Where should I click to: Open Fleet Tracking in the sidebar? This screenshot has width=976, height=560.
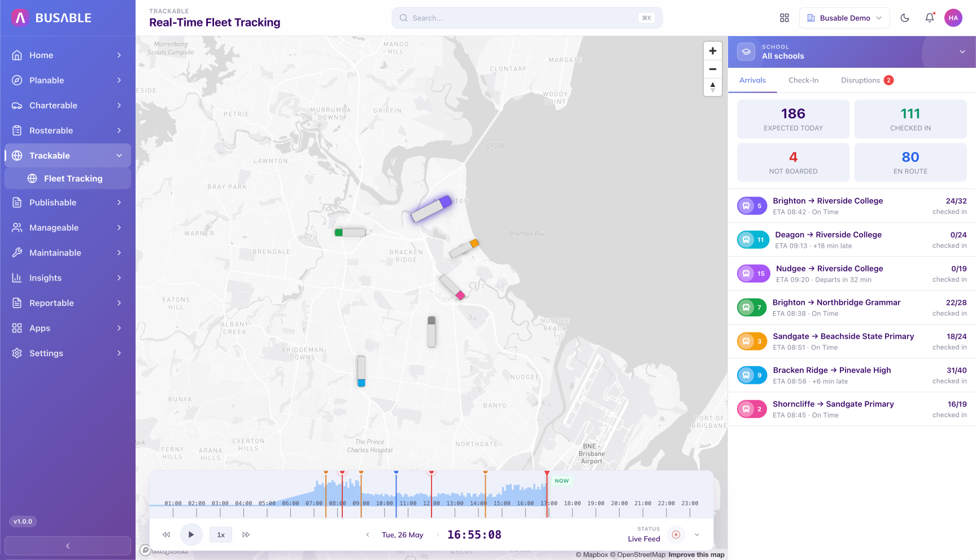click(x=68, y=178)
